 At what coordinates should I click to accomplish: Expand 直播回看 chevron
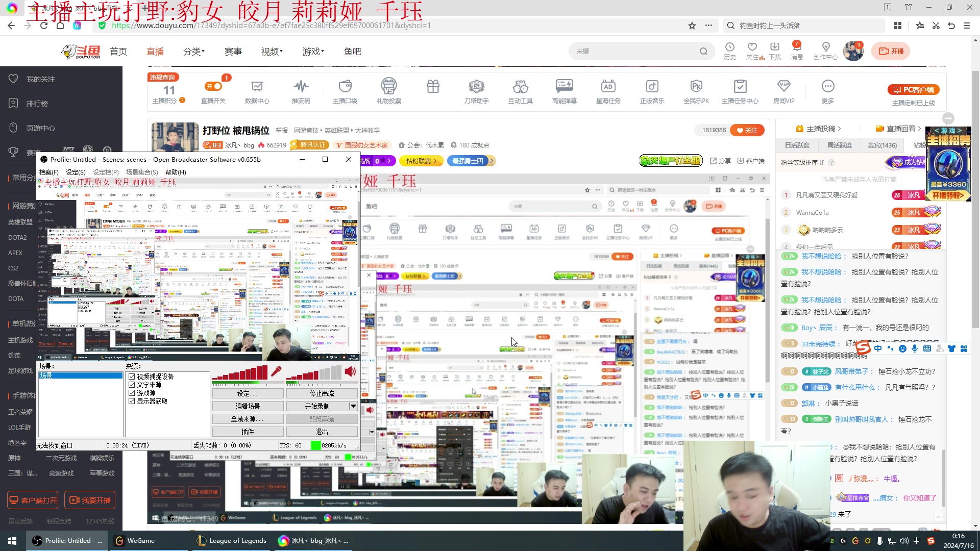920,129
